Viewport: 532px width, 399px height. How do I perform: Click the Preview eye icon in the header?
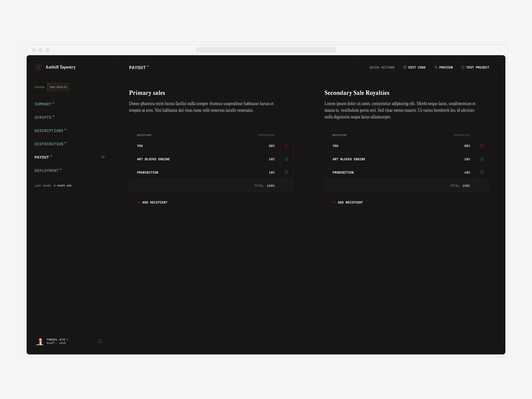tap(436, 67)
